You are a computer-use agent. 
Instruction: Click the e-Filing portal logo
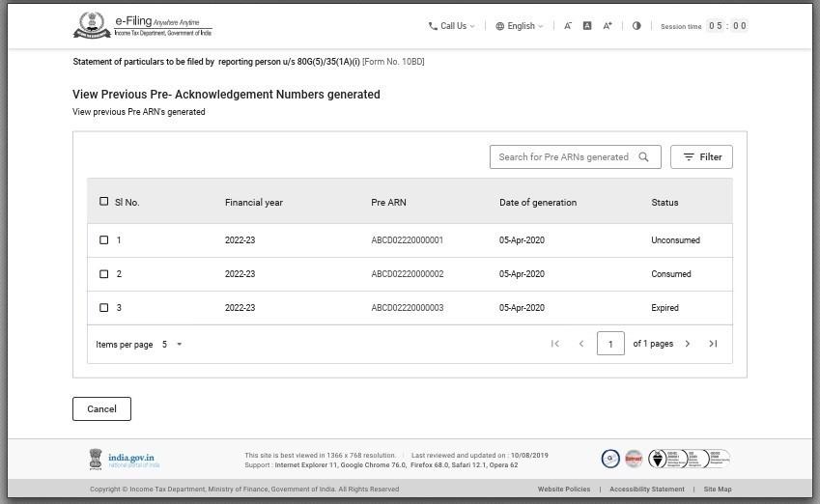[x=142, y=26]
